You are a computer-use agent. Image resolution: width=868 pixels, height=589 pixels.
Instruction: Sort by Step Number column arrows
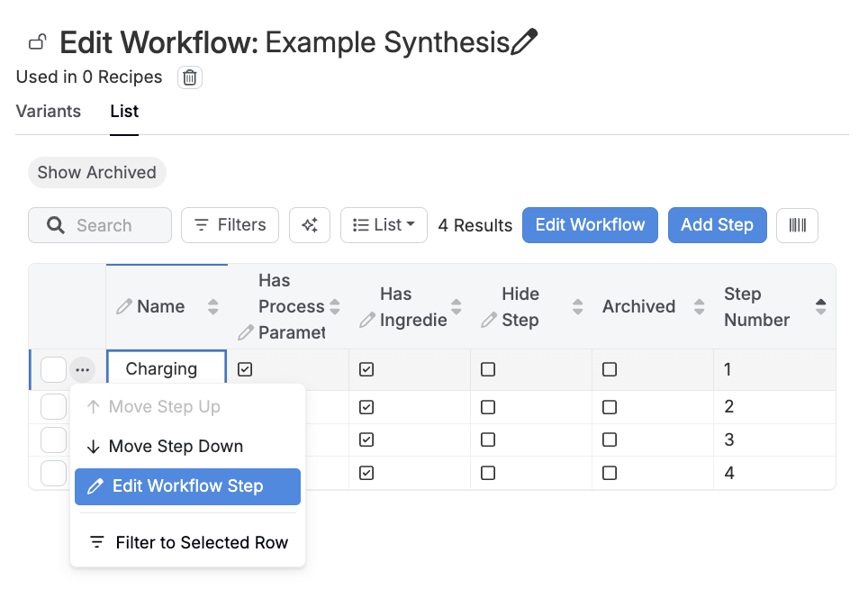point(820,306)
